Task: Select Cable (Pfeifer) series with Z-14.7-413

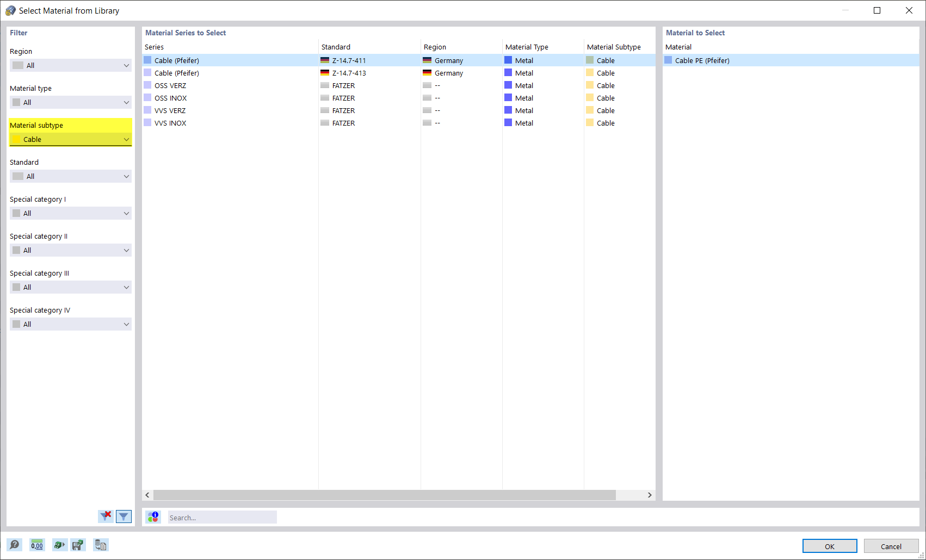Action: coord(399,73)
